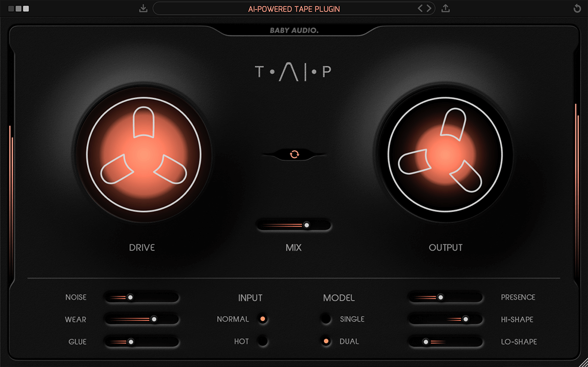Click the PRESENCE label
This screenshot has width=588, height=367.
[x=518, y=297]
